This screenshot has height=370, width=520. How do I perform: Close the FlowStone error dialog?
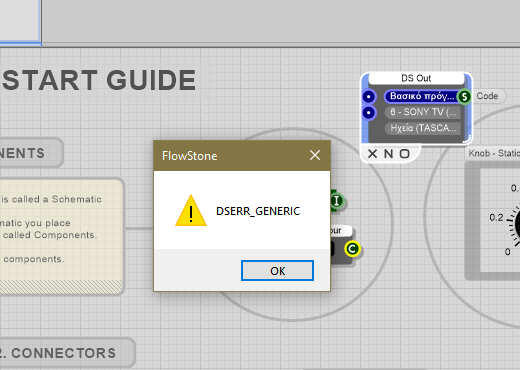315,155
